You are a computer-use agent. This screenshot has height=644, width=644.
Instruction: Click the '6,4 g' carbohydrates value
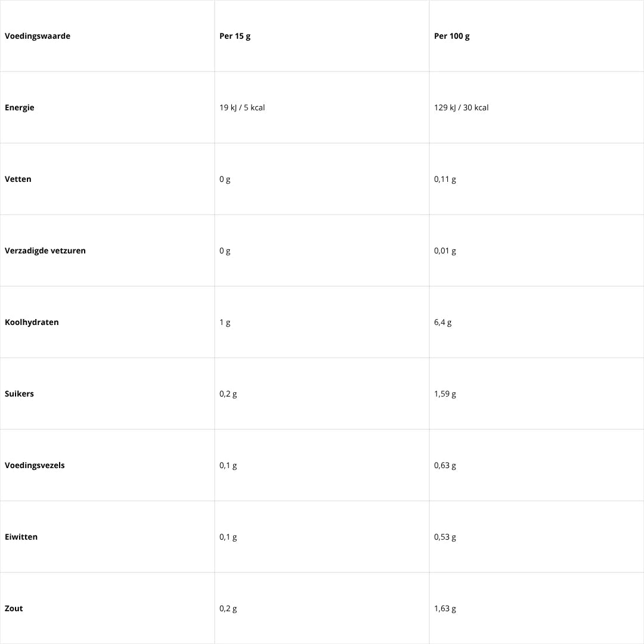pos(443,322)
